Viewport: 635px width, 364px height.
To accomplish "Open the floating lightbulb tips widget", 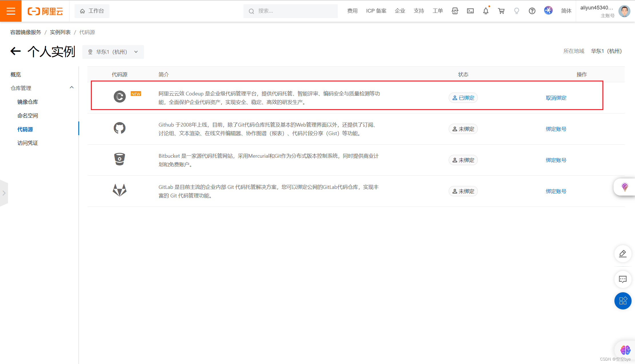I will click(625, 187).
